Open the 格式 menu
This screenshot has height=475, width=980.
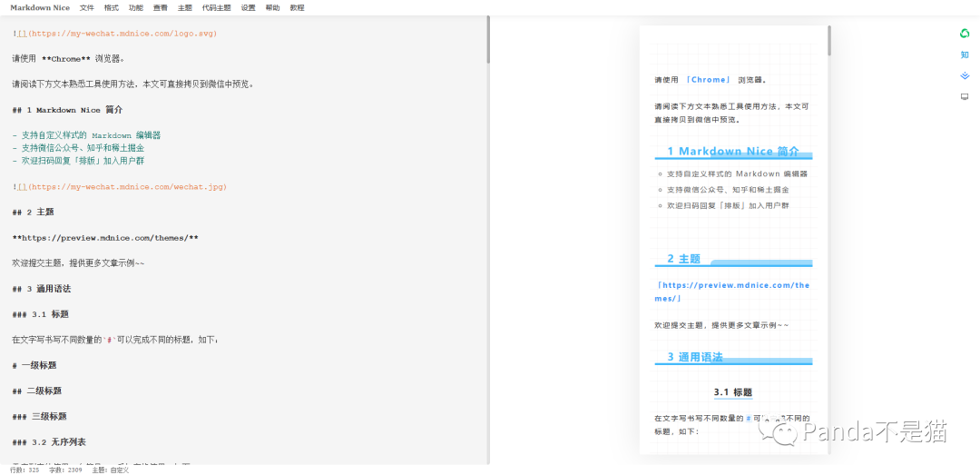tap(112, 8)
